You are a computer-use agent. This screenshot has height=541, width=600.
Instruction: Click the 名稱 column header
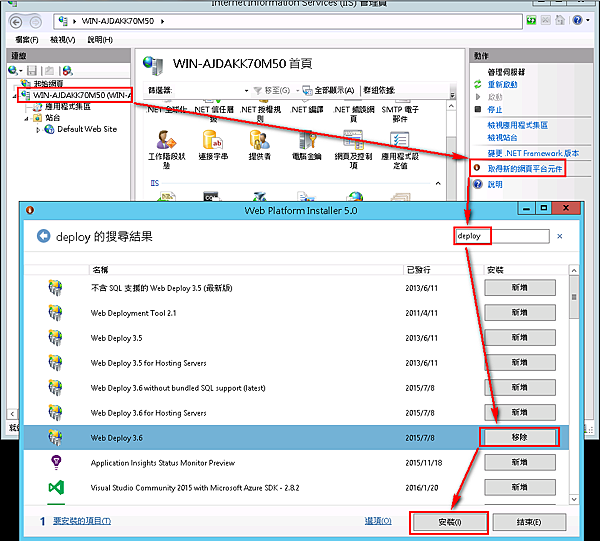pos(246,270)
